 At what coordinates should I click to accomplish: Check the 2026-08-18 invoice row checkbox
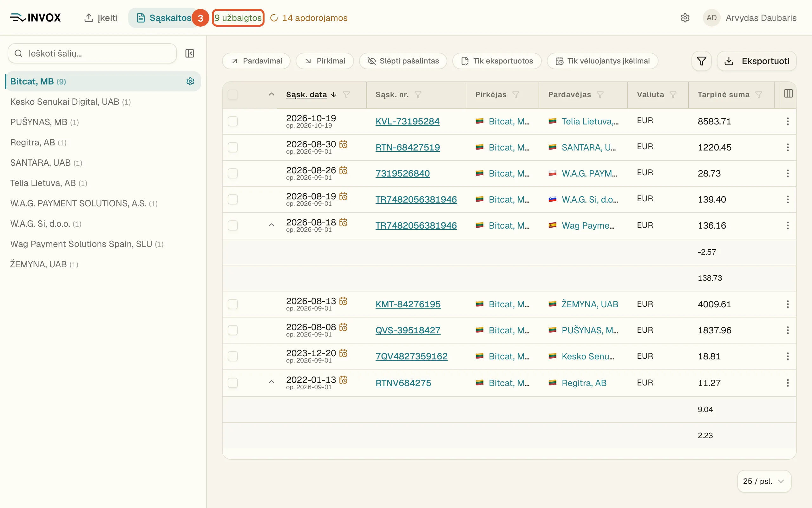click(x=233, y=225)
